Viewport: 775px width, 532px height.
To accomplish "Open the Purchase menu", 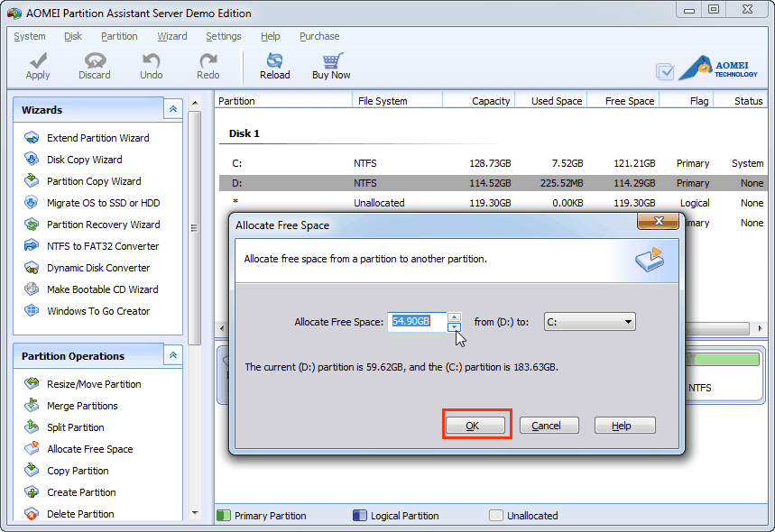I will click(319, 36).
